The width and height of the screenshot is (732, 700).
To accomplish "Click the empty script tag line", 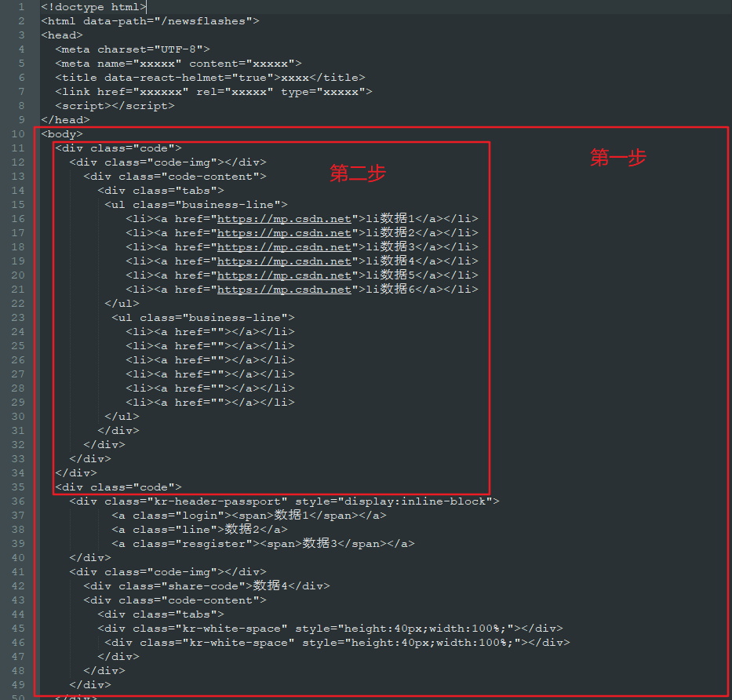I will 115,106.
